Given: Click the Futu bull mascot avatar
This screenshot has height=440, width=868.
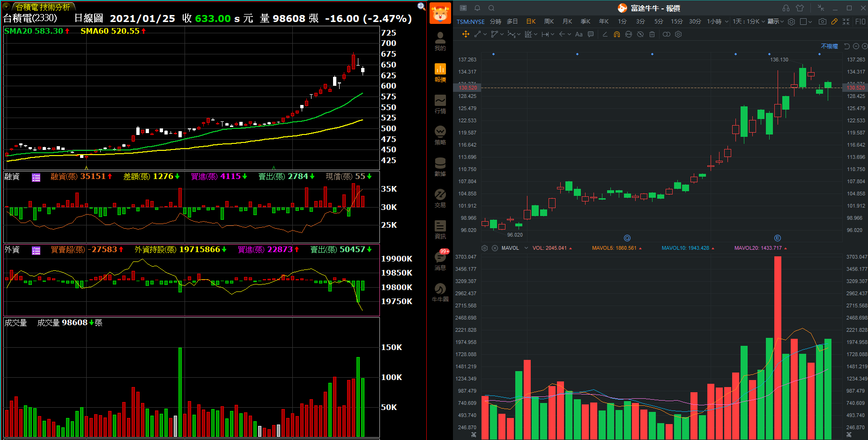Looking at the screenshot, I should coord(440,13).
